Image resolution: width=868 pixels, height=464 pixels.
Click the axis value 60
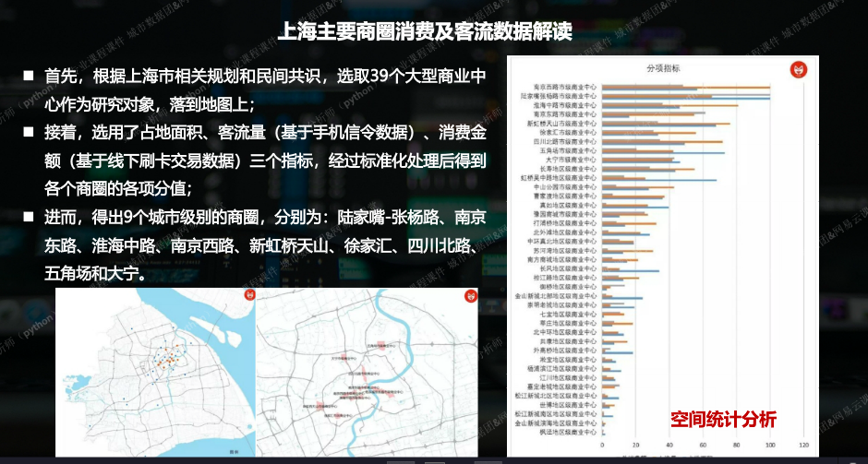(703, 446)
